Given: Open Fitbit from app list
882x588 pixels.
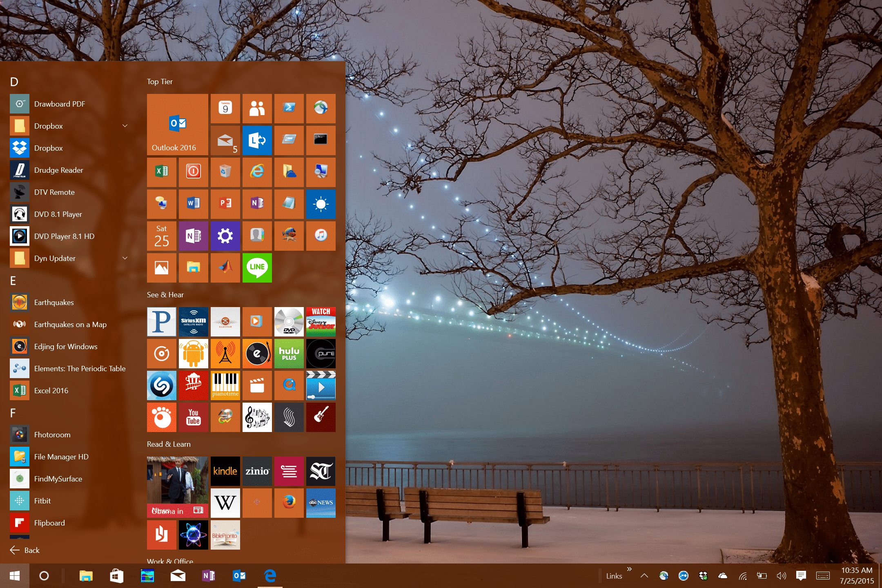Looking at the screenshot, I should tap(69, 501).
